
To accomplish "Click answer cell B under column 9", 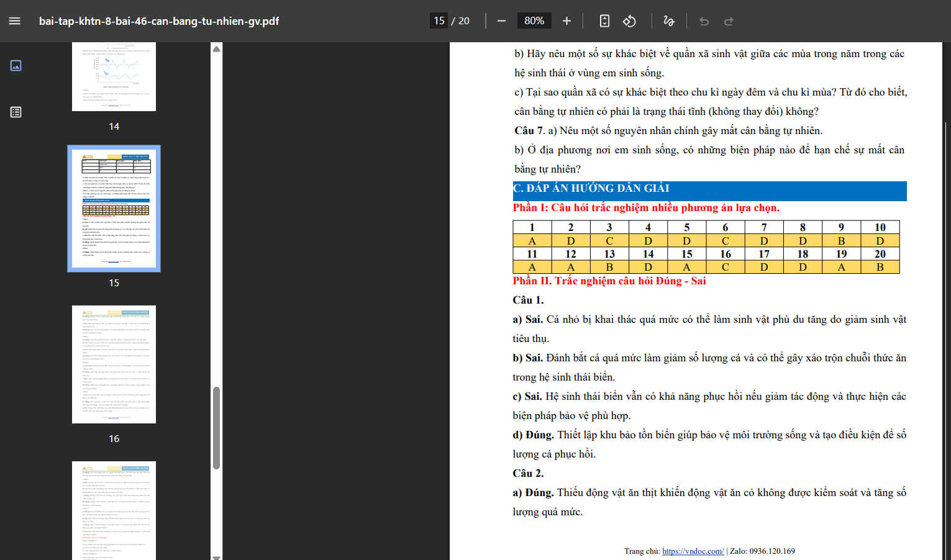I will coord(841,241).
